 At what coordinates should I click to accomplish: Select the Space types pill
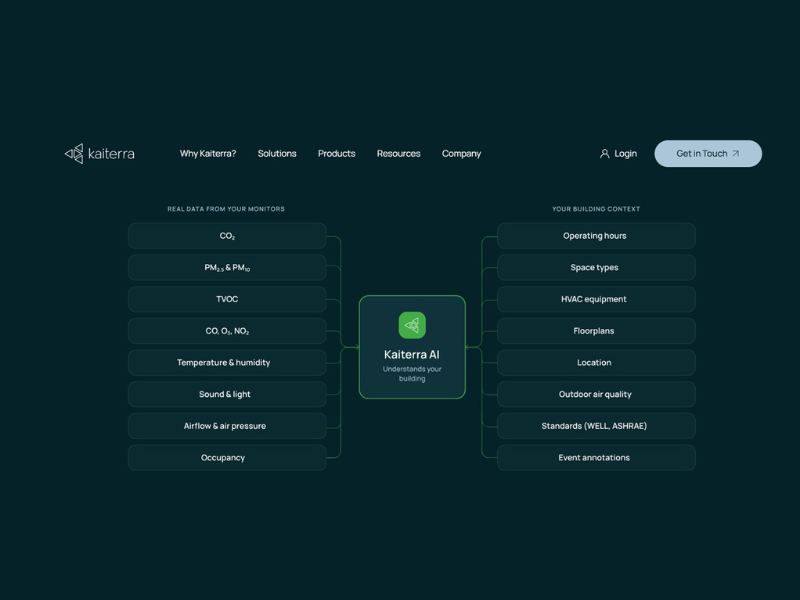pyautogui.click(x=596, y=267)
